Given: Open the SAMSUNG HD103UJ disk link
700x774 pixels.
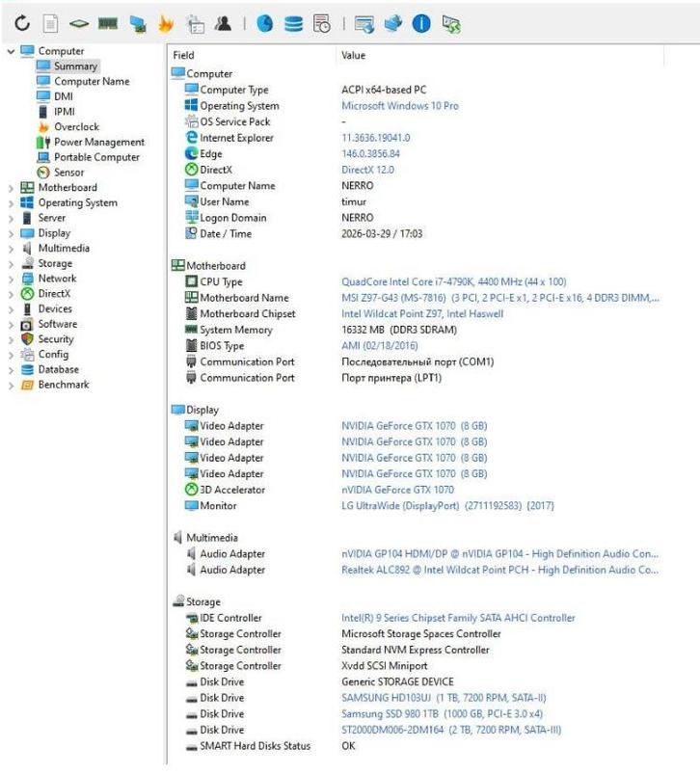Looking at the screenshot, I should point(444,698).
